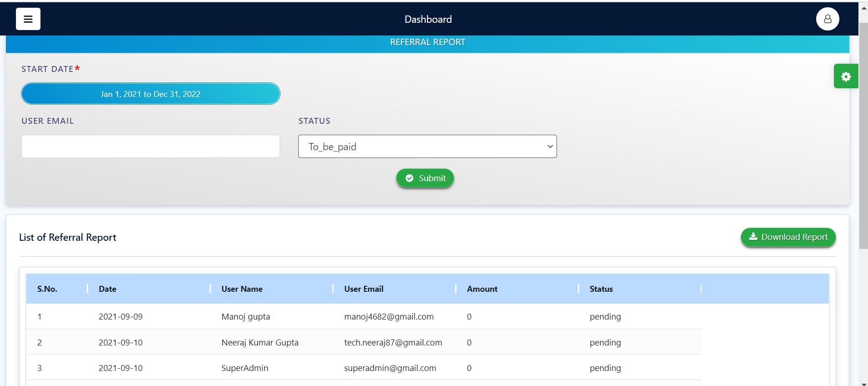This screenshot has width=868, height=386.
Task: Click the page vertical scrollbar thumb
Action: tap(863, 136)
